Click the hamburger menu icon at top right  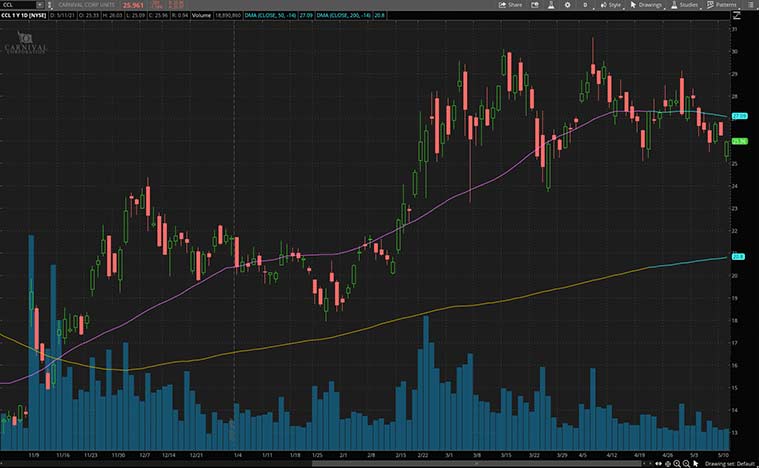752,5
